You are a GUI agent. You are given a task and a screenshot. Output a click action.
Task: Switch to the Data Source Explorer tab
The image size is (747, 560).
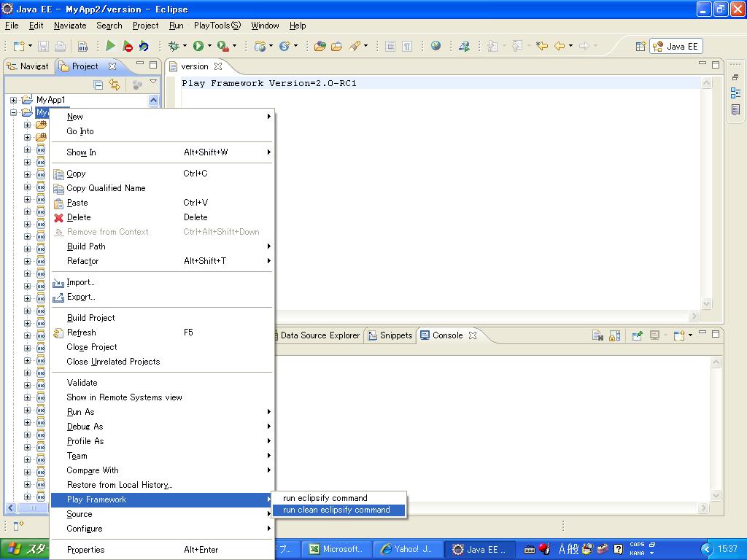pyautogui.click(x=320, y=335)
